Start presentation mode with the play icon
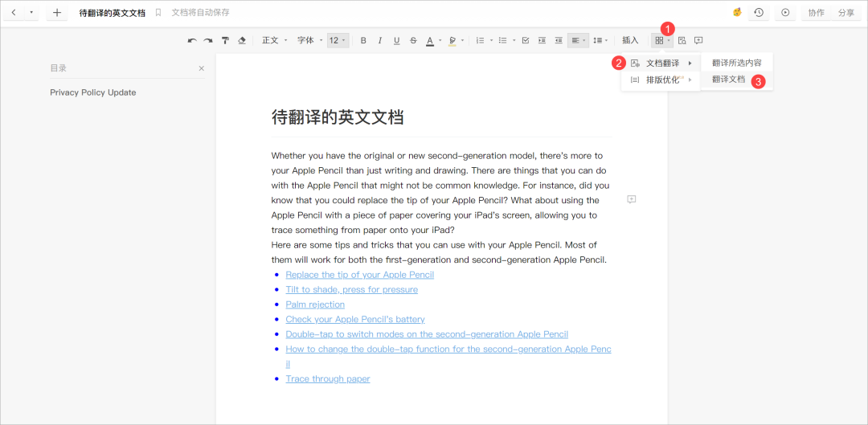This screenshot has height=425, width=868. pyautogui.click(x=785, y=13)
